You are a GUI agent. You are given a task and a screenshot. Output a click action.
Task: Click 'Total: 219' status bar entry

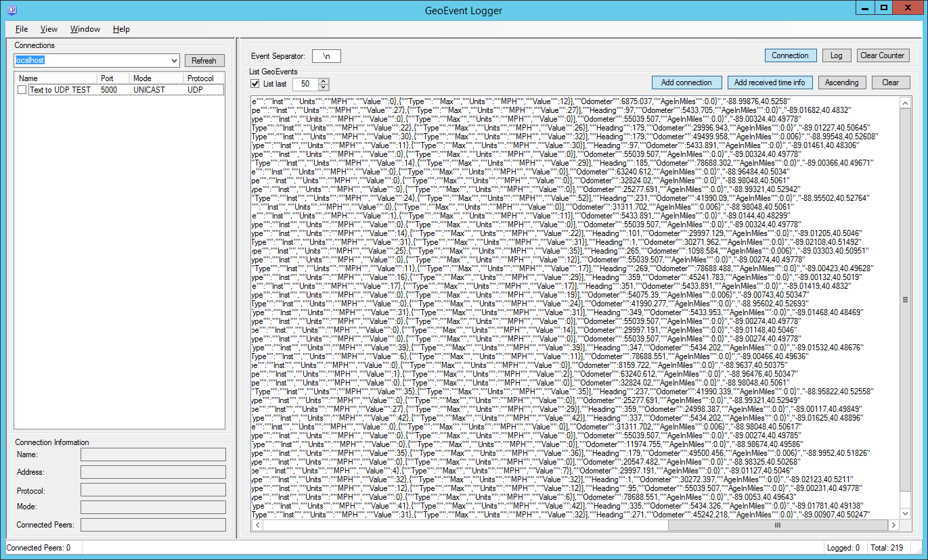tap(887, 548)
